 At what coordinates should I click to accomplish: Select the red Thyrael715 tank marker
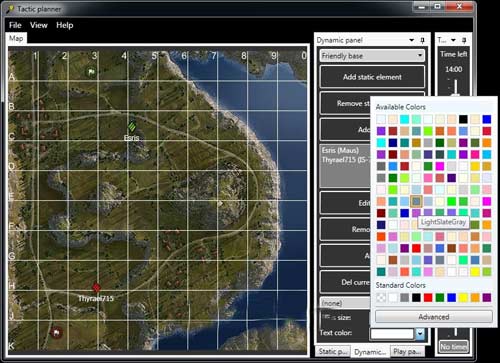(x=96, y=287)
